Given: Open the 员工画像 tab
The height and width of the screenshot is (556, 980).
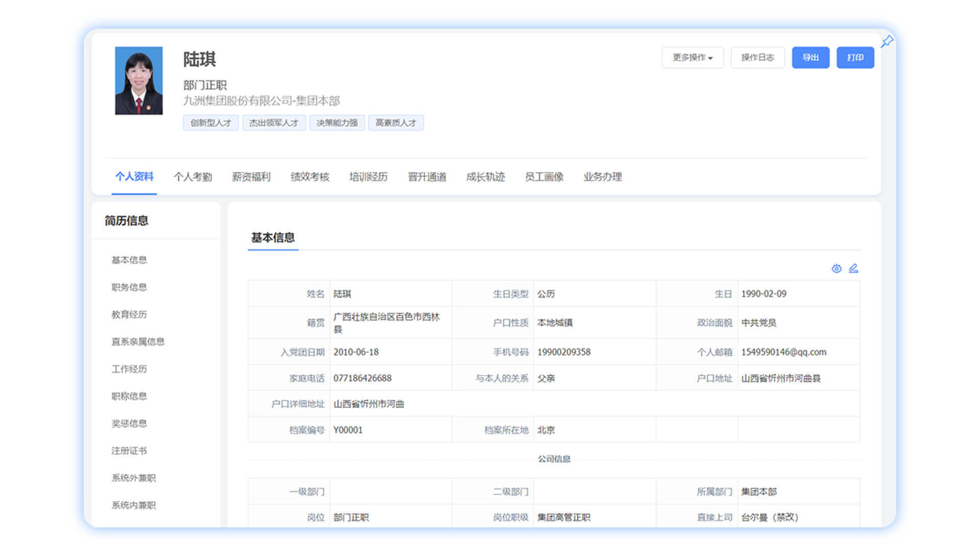Looking at the screenshot, I should tap(544, 177).
